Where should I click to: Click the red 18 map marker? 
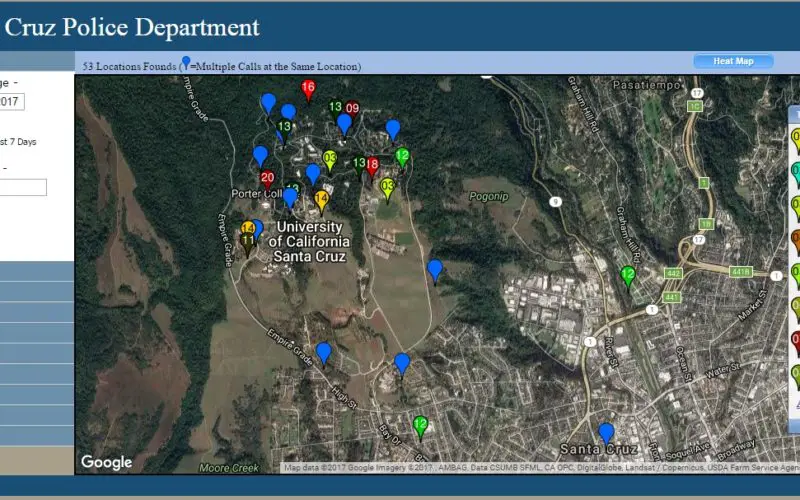tap(372, 167)
